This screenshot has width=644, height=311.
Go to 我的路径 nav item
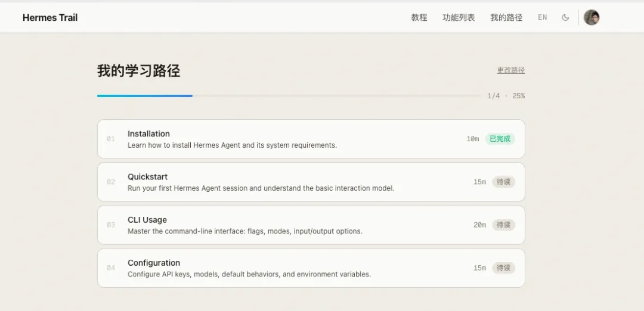(x=506, y=18)
